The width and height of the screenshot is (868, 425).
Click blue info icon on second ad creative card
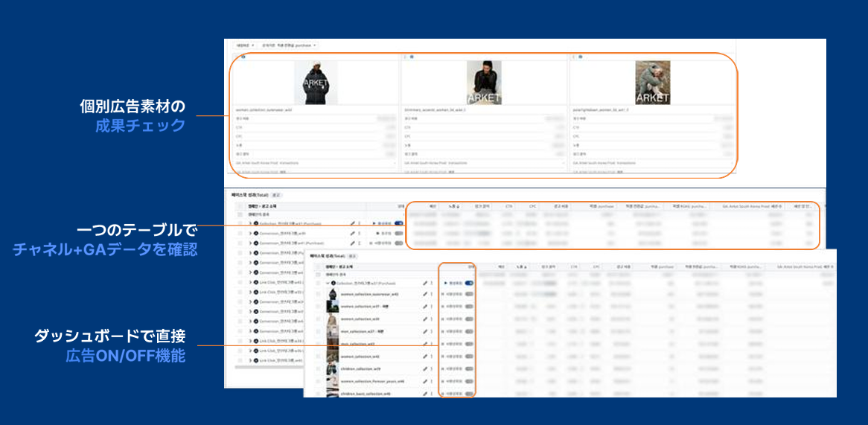[411, 57]
